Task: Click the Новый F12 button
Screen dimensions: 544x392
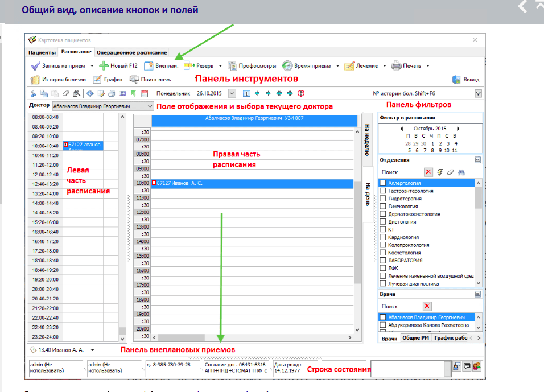Action: point(118,65)
